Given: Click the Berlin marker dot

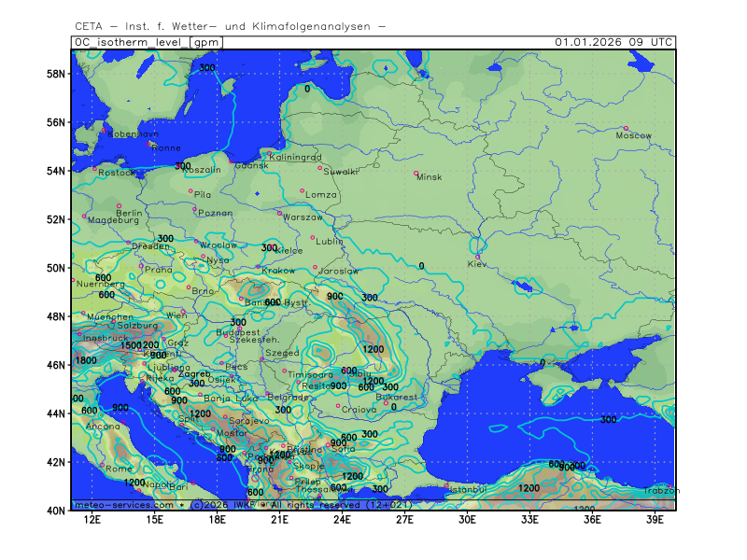Looking at the screenshot, I should pos(119,205).
